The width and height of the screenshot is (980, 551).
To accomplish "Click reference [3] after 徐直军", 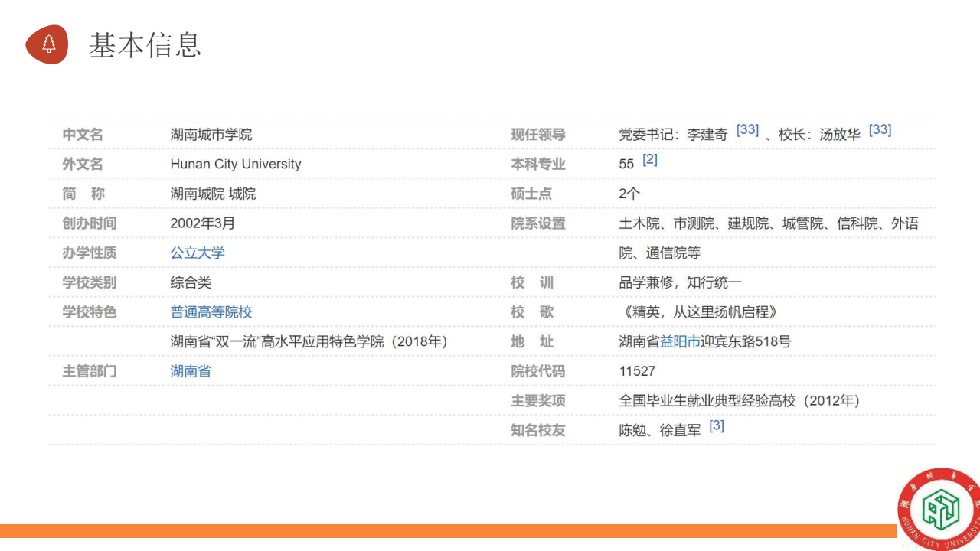I will click(716, 426).
